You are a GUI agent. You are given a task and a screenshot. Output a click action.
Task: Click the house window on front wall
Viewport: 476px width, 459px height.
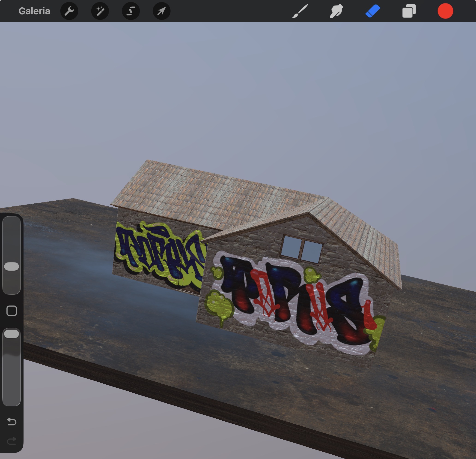tap(301, 249)
